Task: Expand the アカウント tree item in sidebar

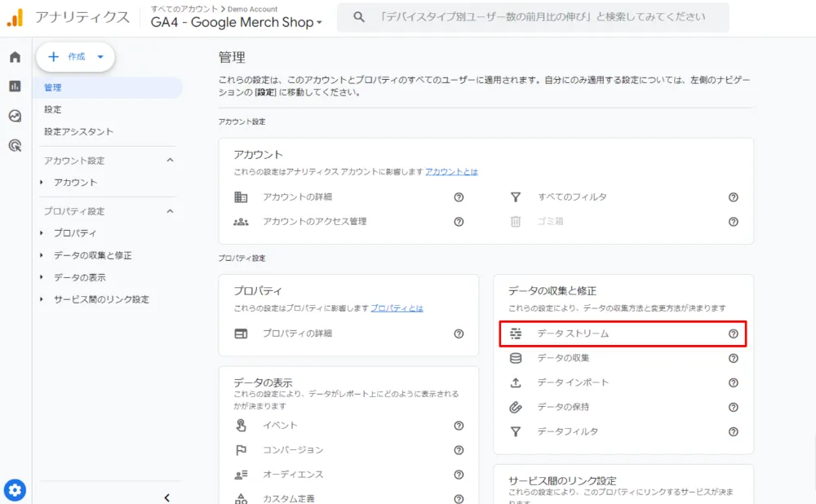Action: (41, 182)
